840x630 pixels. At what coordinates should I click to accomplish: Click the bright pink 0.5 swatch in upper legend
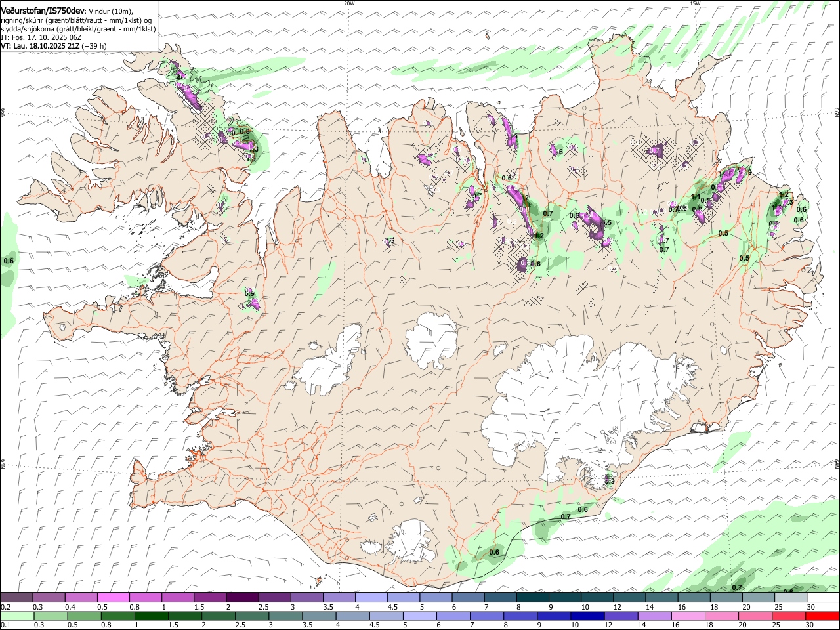click(x=113, y=598)
